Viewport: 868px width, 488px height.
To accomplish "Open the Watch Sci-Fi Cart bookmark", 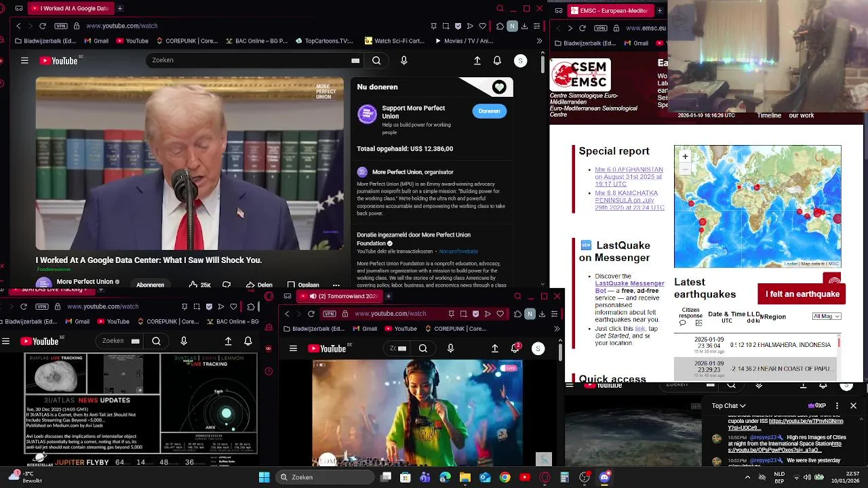I will pyautogui.click(x=393, y=41).
